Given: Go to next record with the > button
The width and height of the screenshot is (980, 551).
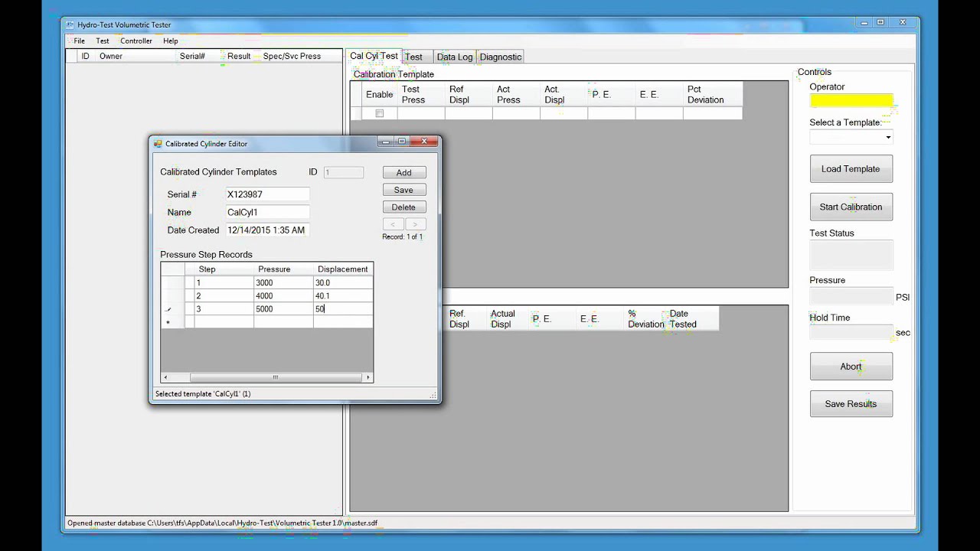Looking at the screenshot, I should pyautogui.click(x=416, y=225).
